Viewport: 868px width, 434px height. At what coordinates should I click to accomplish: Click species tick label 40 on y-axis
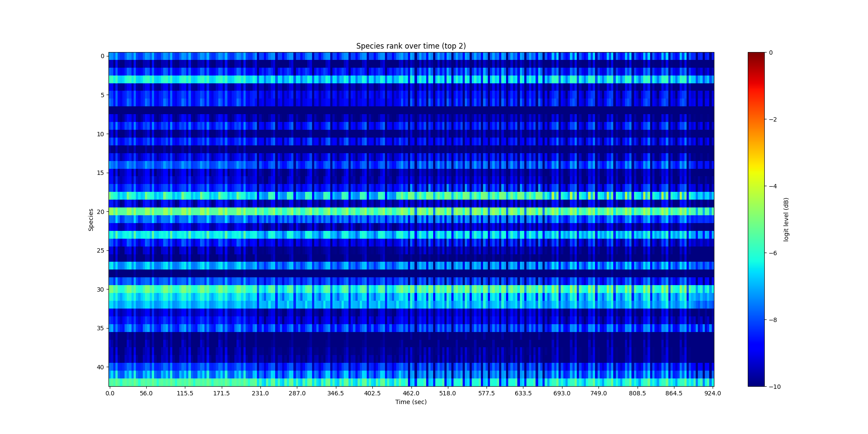click(100, 367)
